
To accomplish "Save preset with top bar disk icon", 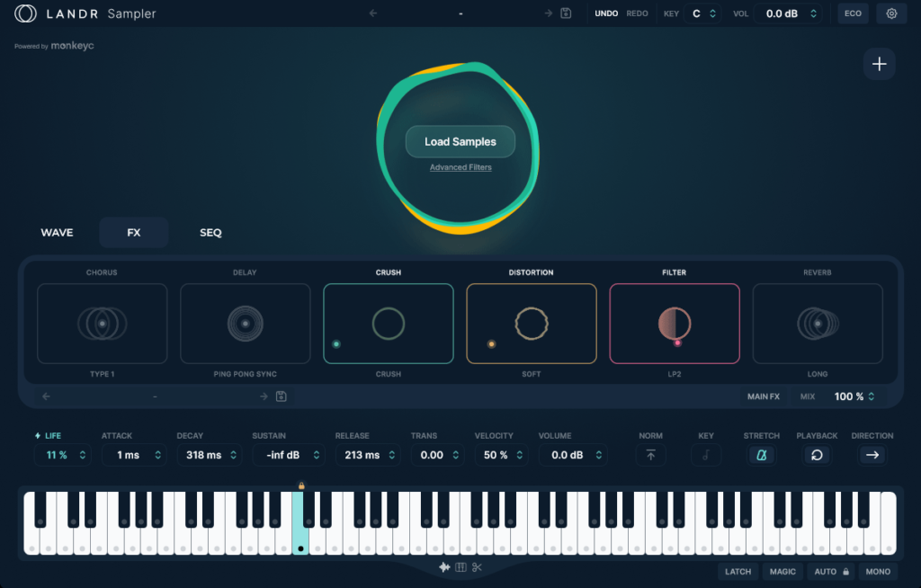I will [x=566, y=13].
